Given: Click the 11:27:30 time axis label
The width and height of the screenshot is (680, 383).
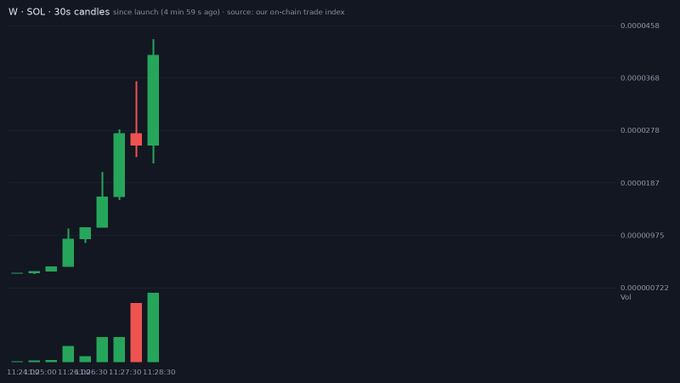Looking at the screenshot, I should [x=125, y=372].
